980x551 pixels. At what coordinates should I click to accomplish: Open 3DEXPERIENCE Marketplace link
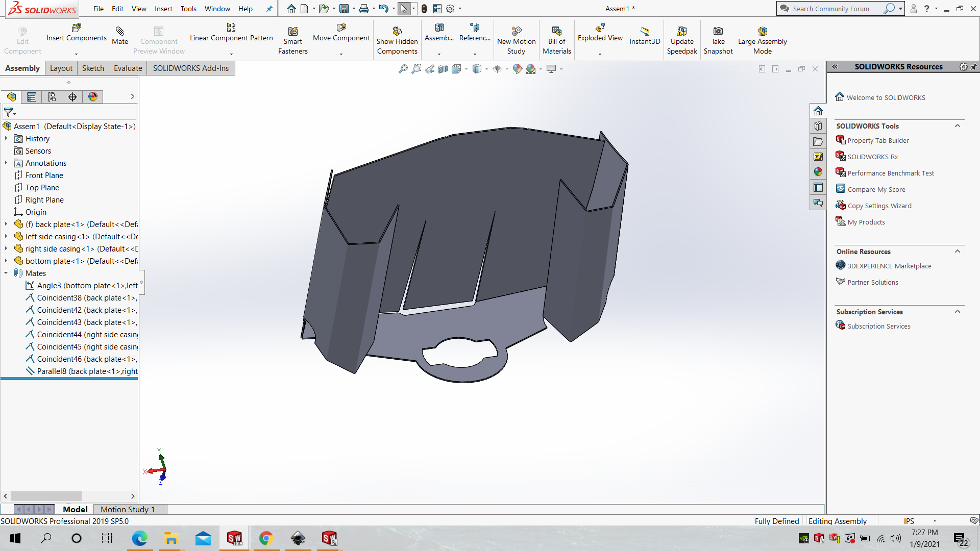[x=889, y=266]
